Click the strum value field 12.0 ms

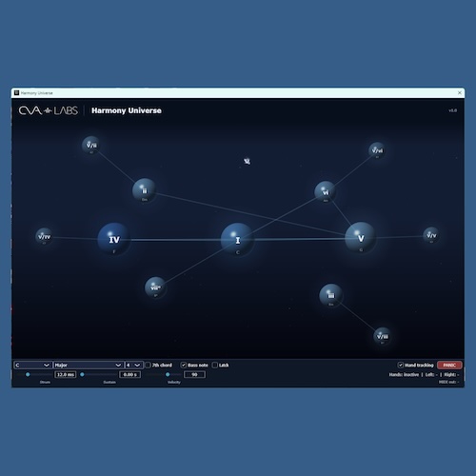pos(66,374)
